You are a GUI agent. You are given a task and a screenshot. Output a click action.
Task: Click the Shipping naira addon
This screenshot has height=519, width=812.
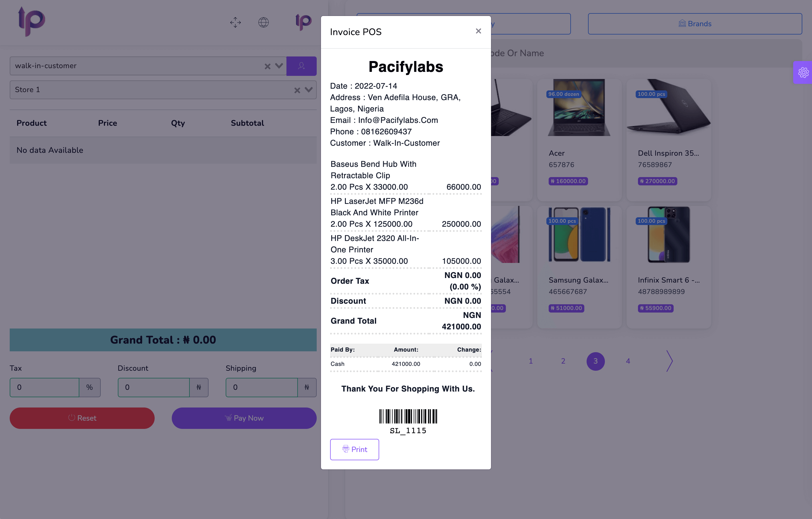pos(307,387)
